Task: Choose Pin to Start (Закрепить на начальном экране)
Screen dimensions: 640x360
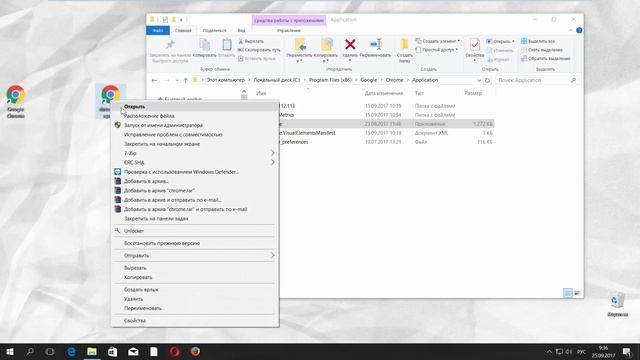Action: 195,144
